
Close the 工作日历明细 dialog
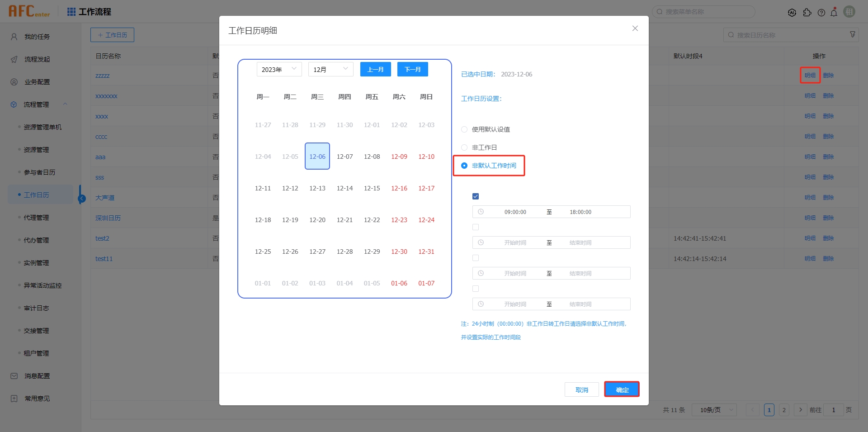point(635,28)
